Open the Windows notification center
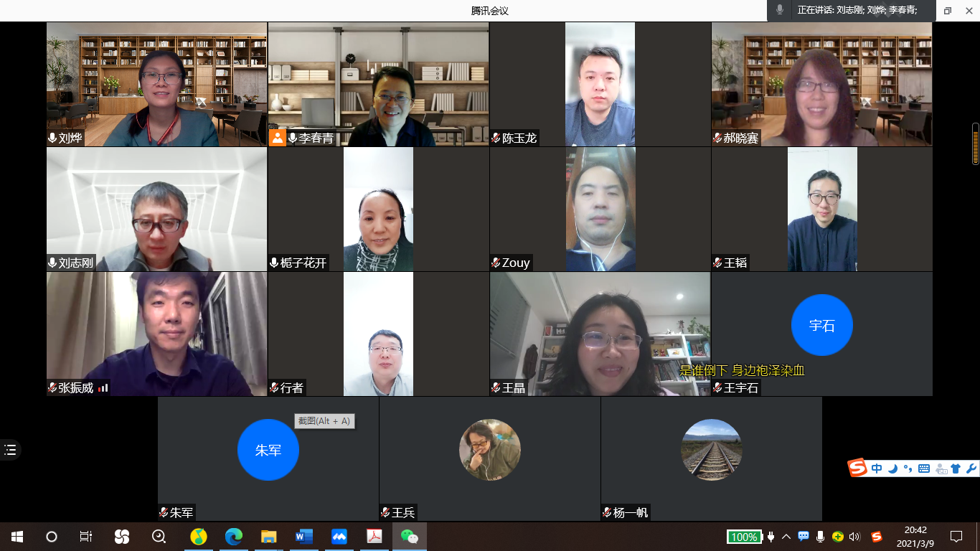Image resolution: width=980 pixels, height=551 pixels. [x=956, y=536]
